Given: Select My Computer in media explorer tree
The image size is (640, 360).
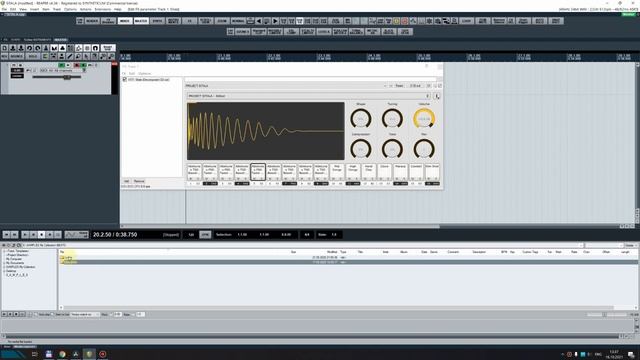Looking at the screenshot, I should [x=14, y=259].
